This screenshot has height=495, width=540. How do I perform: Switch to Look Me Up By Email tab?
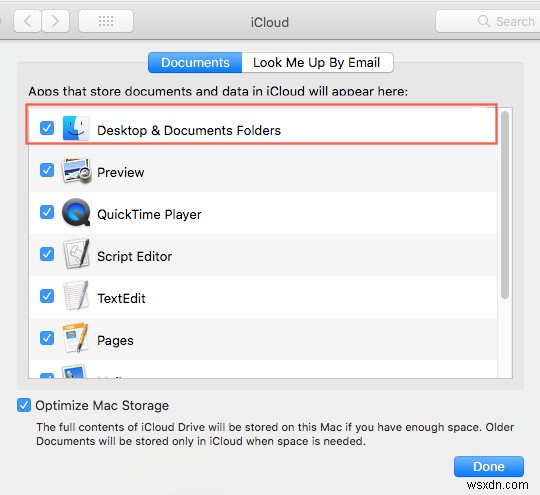(317, 63)
